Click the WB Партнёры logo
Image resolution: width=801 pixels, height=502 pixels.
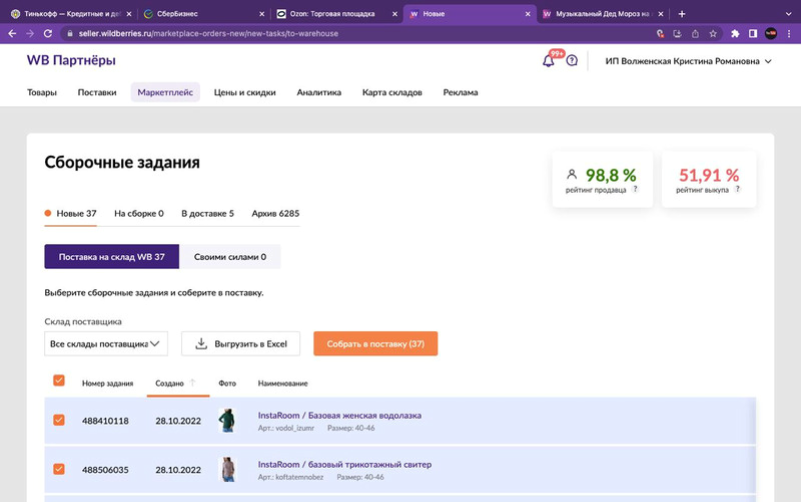[71, 60]
